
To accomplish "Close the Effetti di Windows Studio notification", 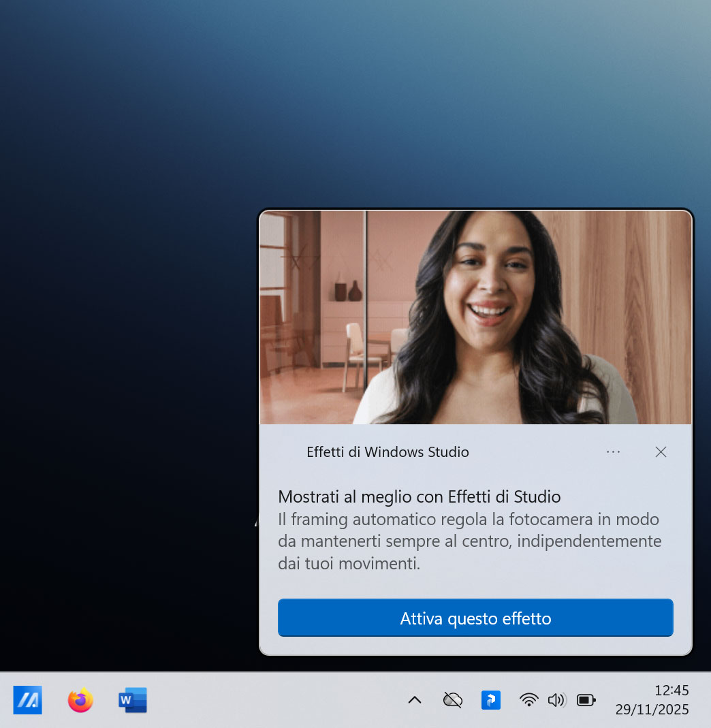I will coord(661,452).
